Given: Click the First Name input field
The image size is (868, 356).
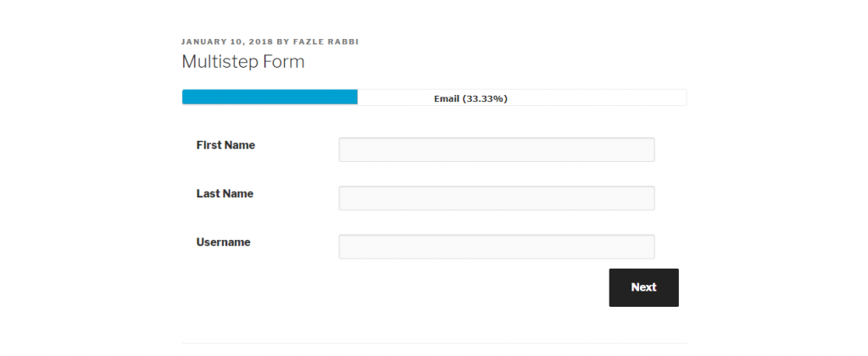Looking at the screenshot, I should pos(496,149).
